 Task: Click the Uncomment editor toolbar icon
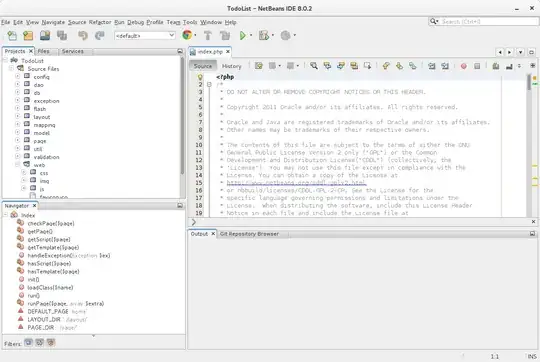tap(509, 66)
